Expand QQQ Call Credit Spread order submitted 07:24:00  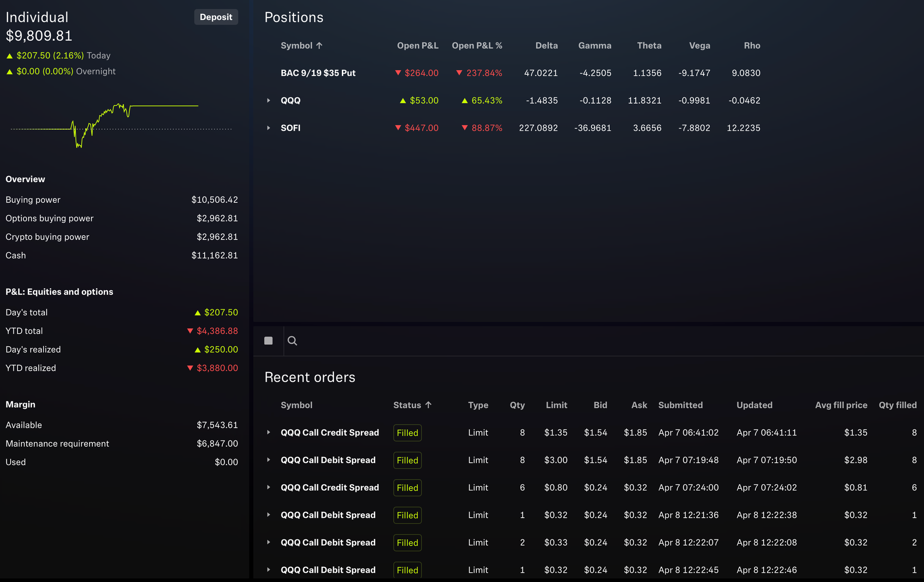click(268, 487)
